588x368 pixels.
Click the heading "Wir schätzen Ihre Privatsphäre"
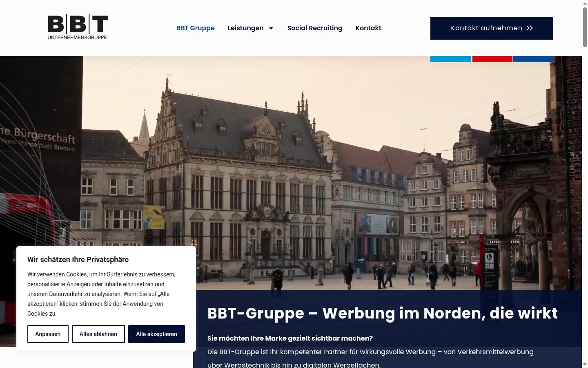[78, 260]
